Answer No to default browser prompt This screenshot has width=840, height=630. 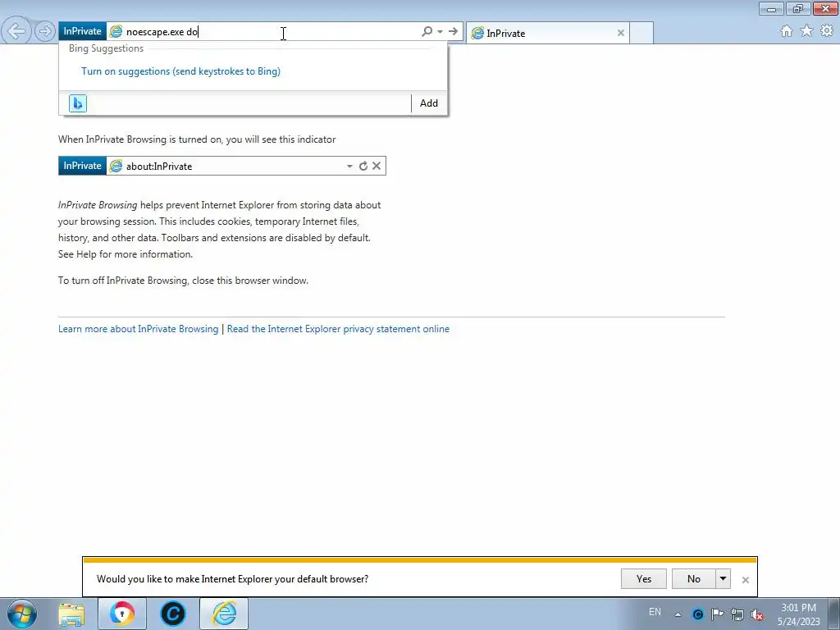694,578
